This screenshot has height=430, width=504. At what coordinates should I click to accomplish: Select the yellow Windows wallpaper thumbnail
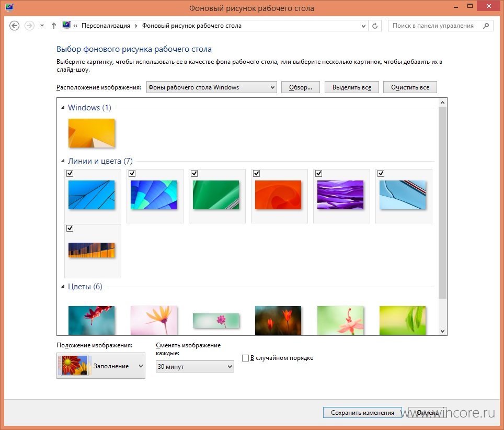[x=91, y=133]
